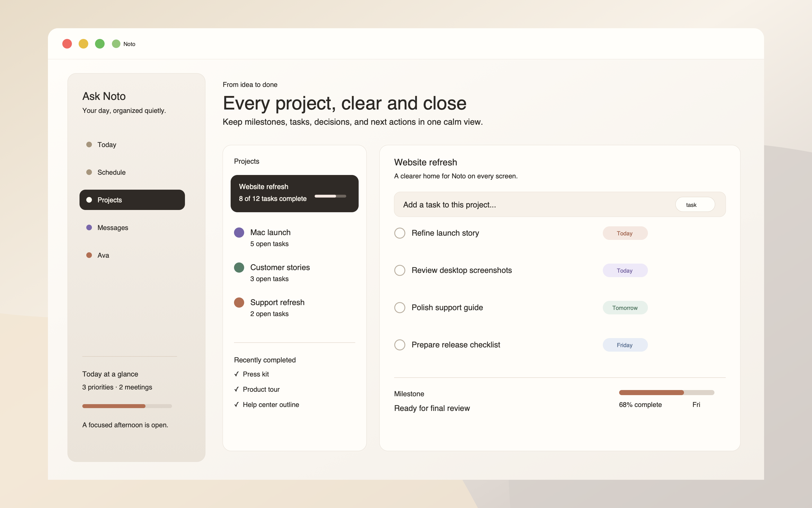Click the Ask Noto heading
The image size is (812, 508).
[104, 96]
